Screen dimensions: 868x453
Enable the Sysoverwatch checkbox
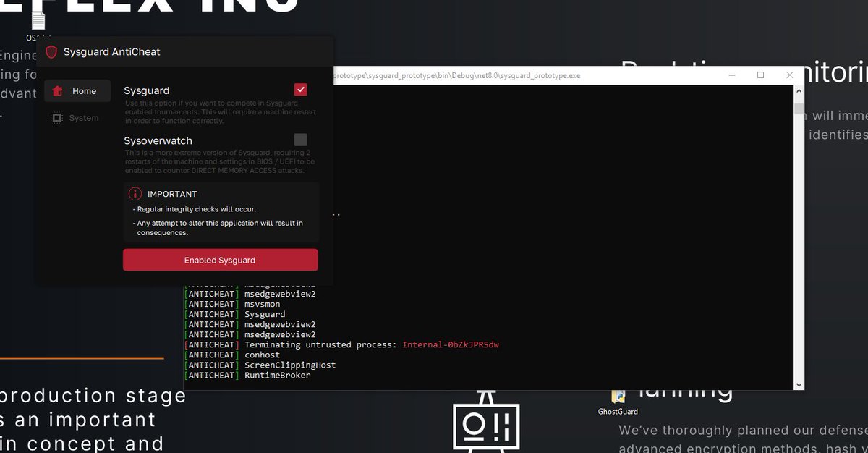click(x=301, y=140)
